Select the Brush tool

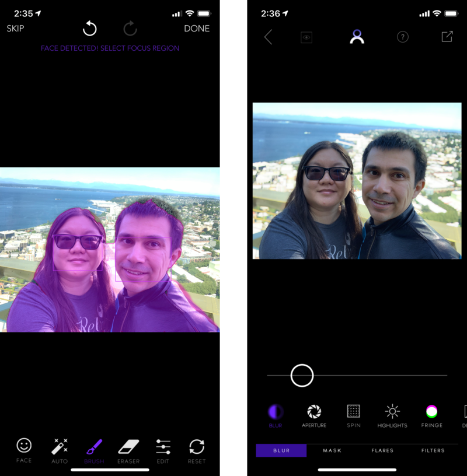pos(94,450)
